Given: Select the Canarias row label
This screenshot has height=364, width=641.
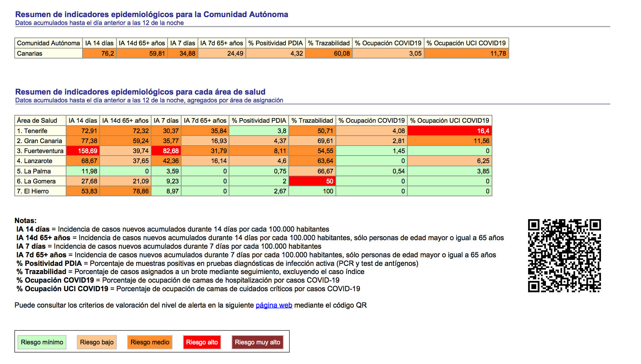Looking at the screenshot, I should (49, 54).
